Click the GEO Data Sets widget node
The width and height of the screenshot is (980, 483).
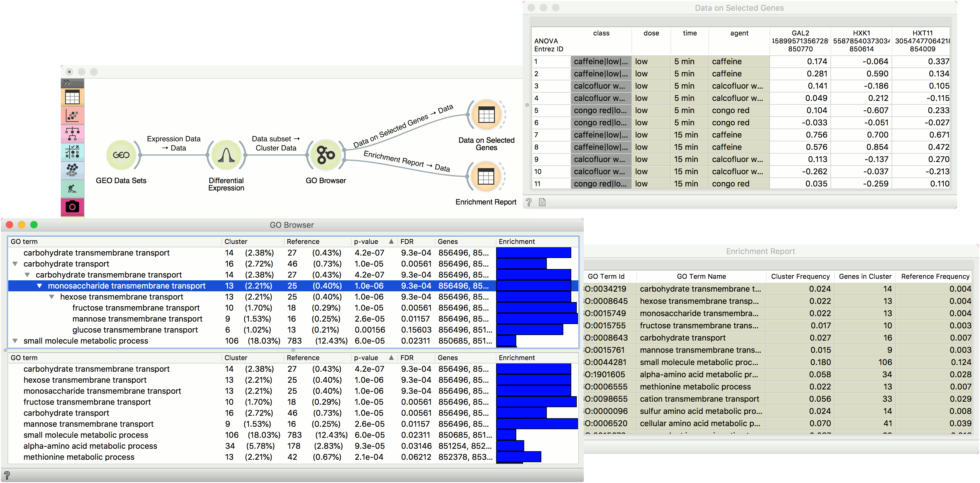click(x=121, y=155)
